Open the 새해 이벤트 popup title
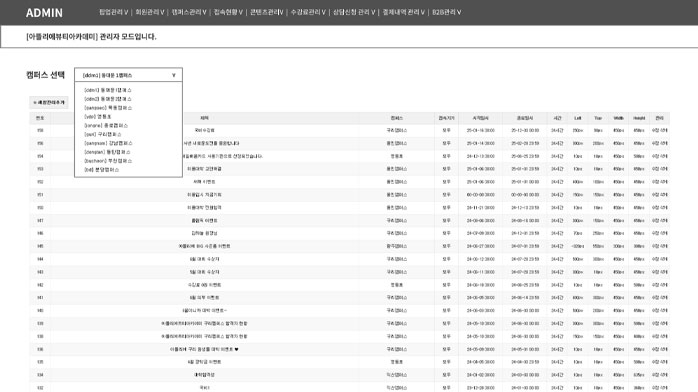 click(204, 182)
